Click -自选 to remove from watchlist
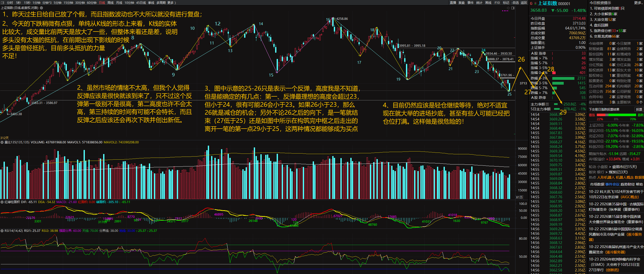Screen dimensions: 644x274 click(x=515, y=3)
